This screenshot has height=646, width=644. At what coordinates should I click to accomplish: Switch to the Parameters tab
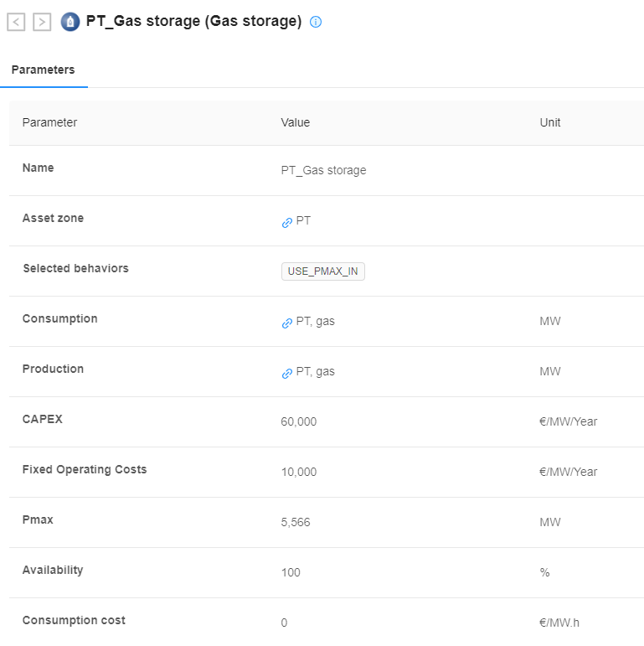(44, 70)
